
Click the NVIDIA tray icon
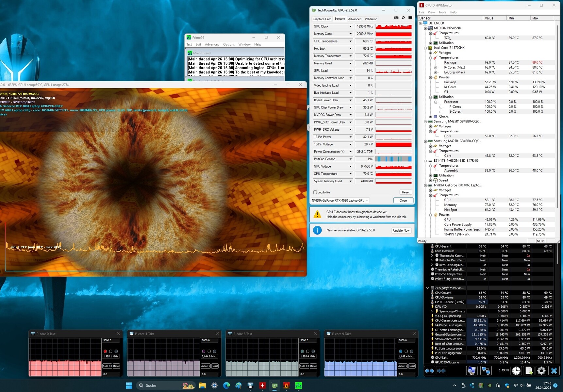489,385
